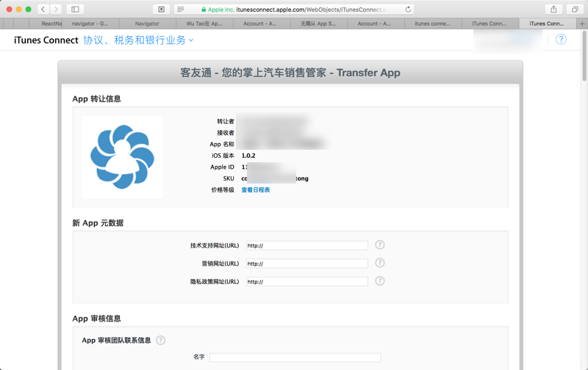
Task: Switch to the 无需从 App S... tab
Action: (318, 23)
